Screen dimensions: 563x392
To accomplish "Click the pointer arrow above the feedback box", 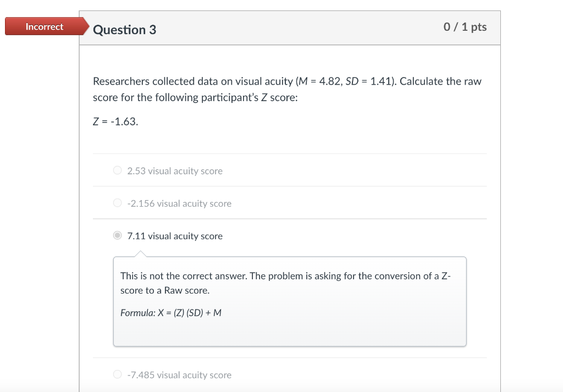I will (142, 254).
